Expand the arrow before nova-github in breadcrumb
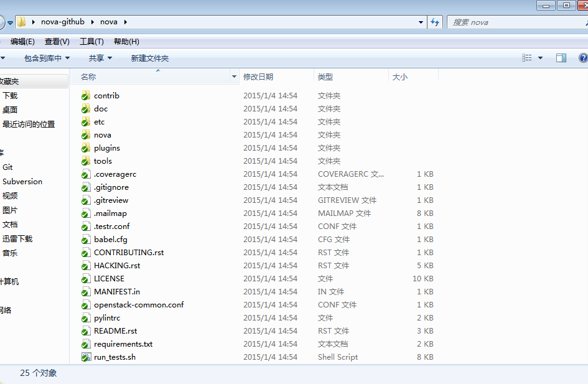This screenshot has height=384, width=588. (34, 22)
